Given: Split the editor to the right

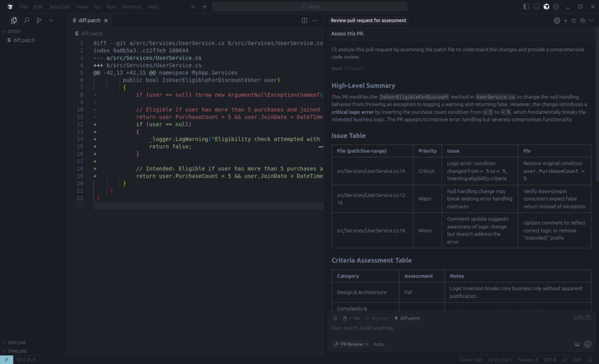Looking at the screenshot, I should pyautogui.click(x=304, y=20).
